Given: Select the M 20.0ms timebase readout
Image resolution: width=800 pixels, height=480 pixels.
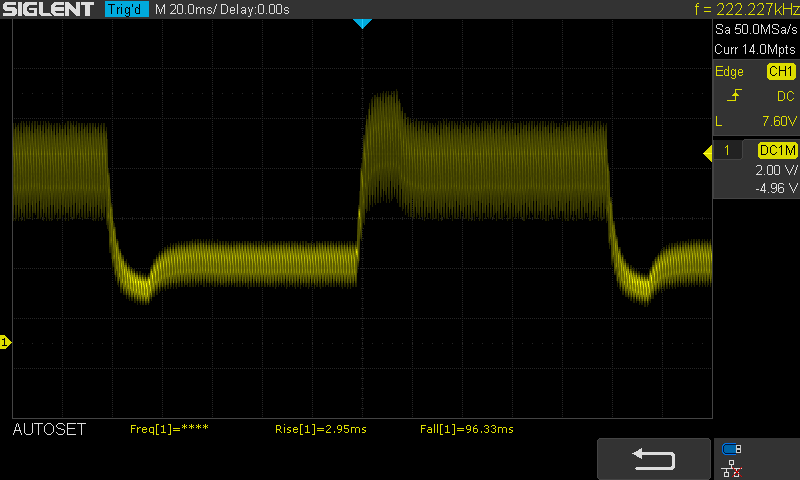Looking at the screenshot, I should coord(186,9).
